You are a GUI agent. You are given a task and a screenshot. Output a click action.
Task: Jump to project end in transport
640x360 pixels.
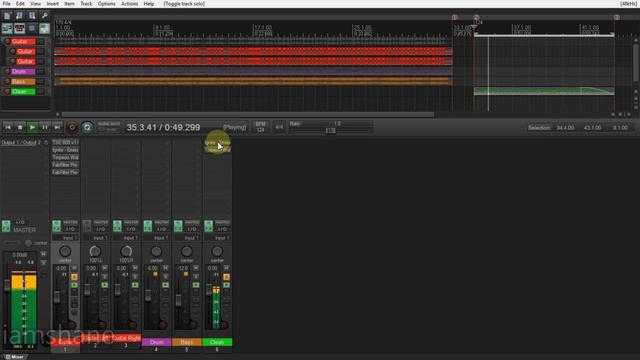coord(57,127)
